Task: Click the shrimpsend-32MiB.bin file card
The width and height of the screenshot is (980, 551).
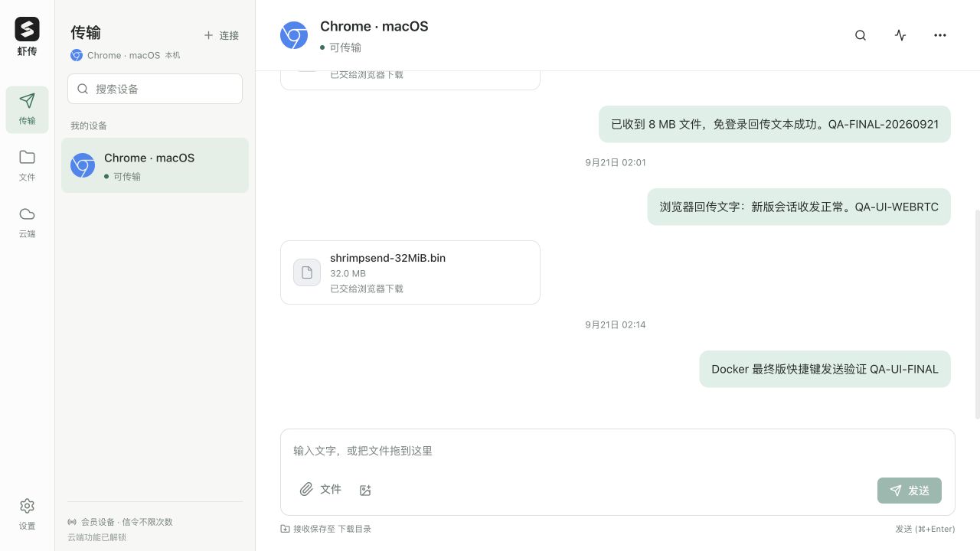Action: (x=410, y=272)
